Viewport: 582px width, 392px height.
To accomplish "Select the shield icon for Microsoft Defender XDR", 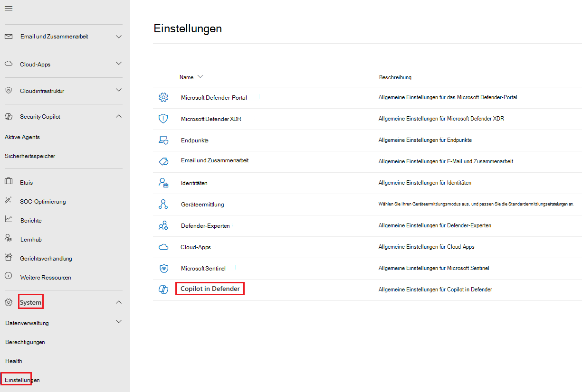I will point(163,118).
